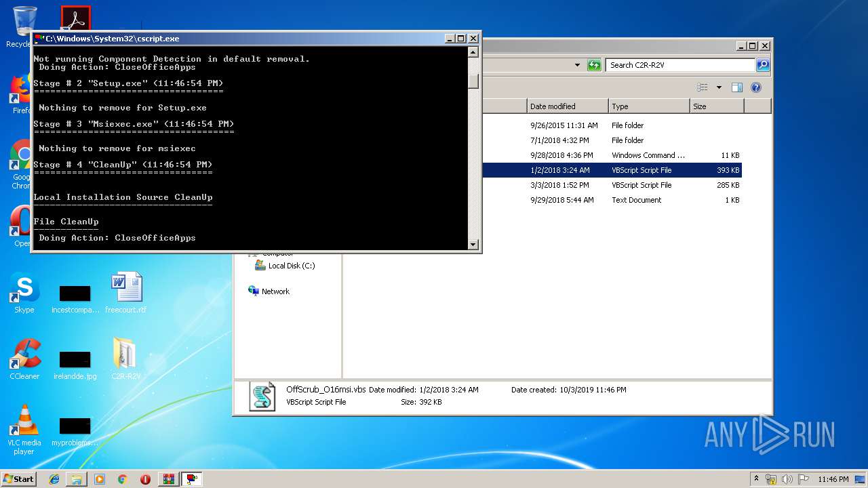Click the date created value in details pane
Screen dimensions: 868x488
[593, 390]
